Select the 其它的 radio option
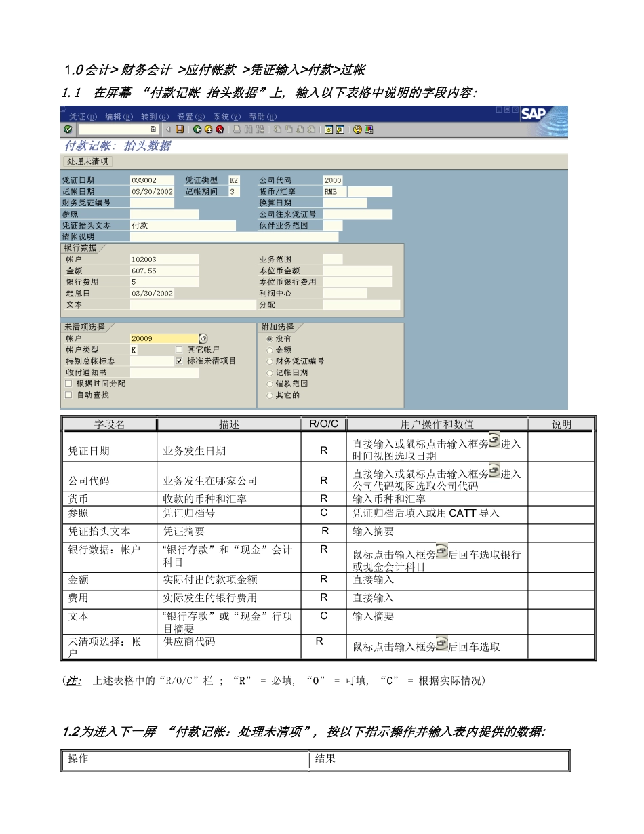This screenshot has width=644, height=834. [x=269, y=395]
